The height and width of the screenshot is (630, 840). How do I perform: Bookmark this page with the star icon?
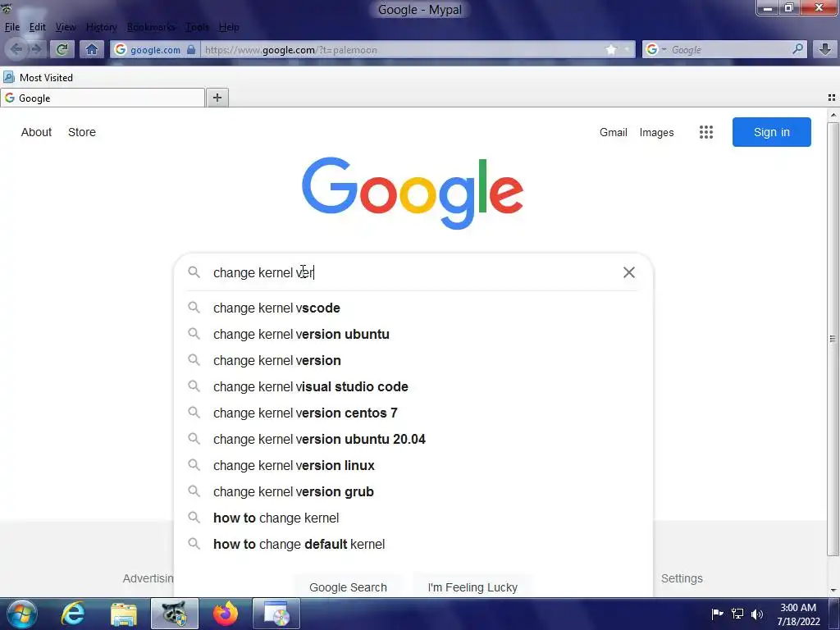(x=611, y=50)
